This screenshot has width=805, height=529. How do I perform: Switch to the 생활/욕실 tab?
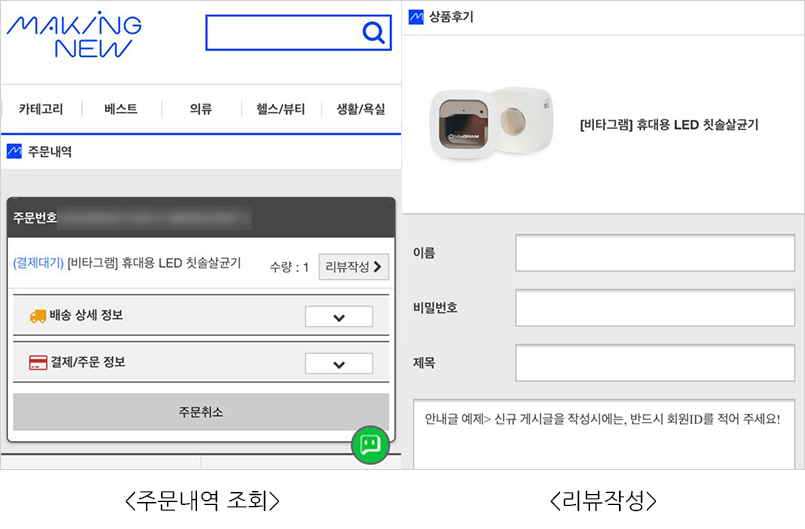(361, 109)
